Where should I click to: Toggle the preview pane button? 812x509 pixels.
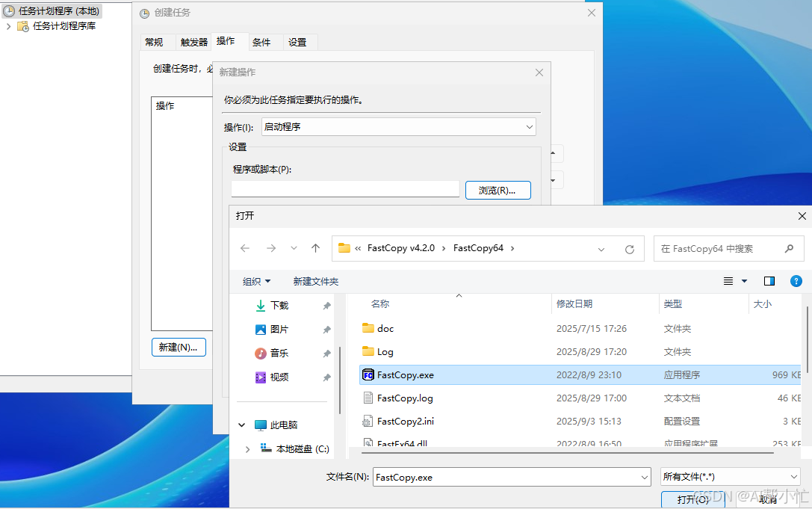pyautogui.click(x=769, y=281)
